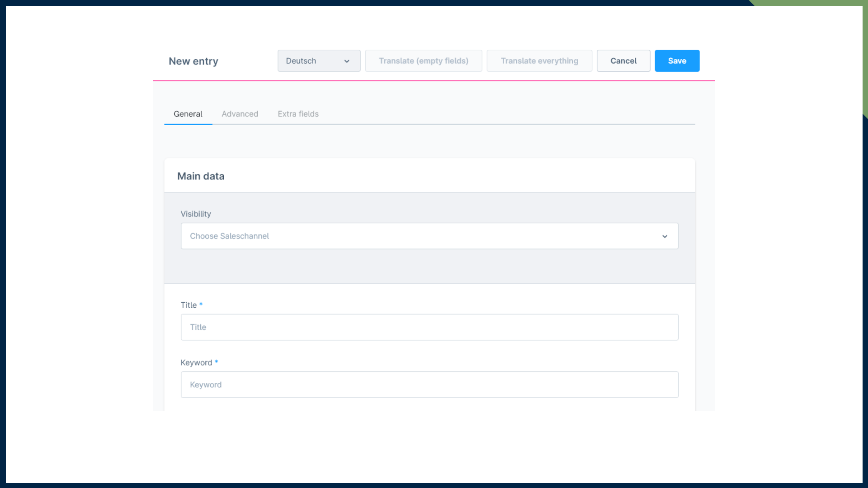Click the Title field label
868x488 pixels.
(189, 305)
